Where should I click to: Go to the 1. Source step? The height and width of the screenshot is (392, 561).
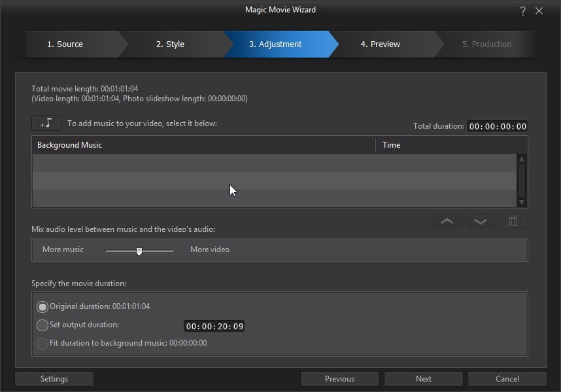65,44
